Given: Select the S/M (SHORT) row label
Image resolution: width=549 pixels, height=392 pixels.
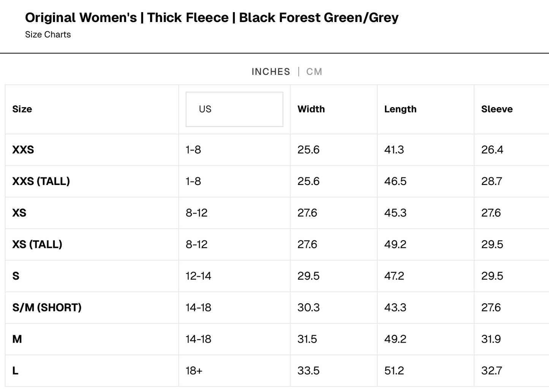Looking at the screenshot, I should [47, 307].
